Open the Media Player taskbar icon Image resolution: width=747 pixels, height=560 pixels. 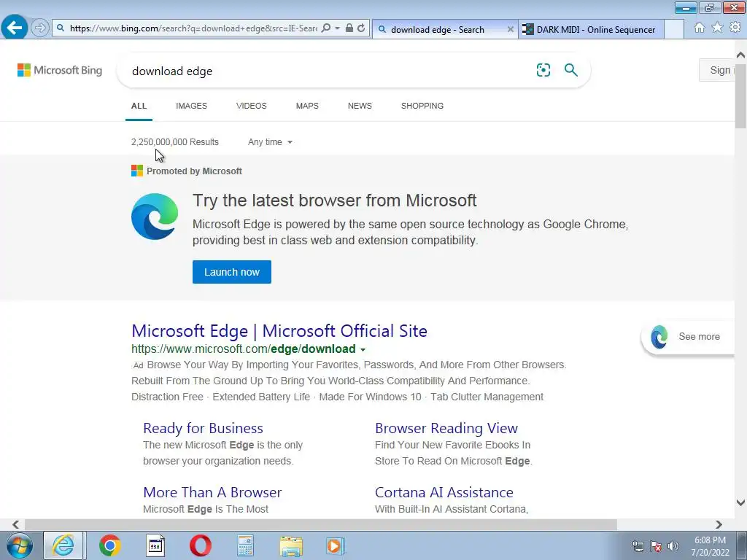pos(336,545)
